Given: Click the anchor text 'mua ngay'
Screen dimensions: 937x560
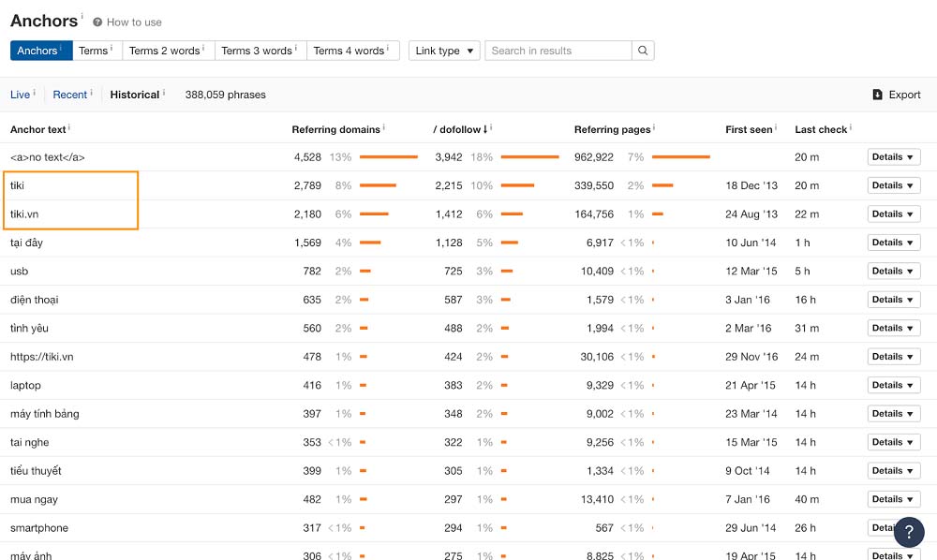Looking at the screenshot, I should pos(34,499).
